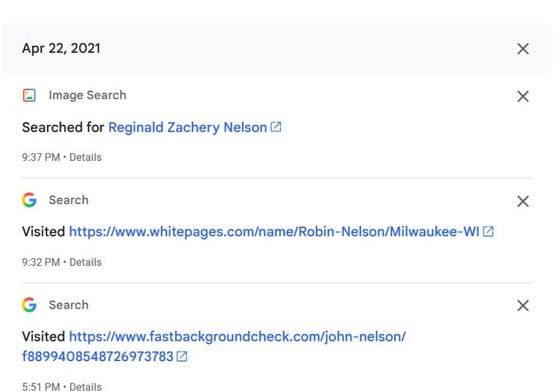Show Details for the 5:51 PM entry

[86, 386]
